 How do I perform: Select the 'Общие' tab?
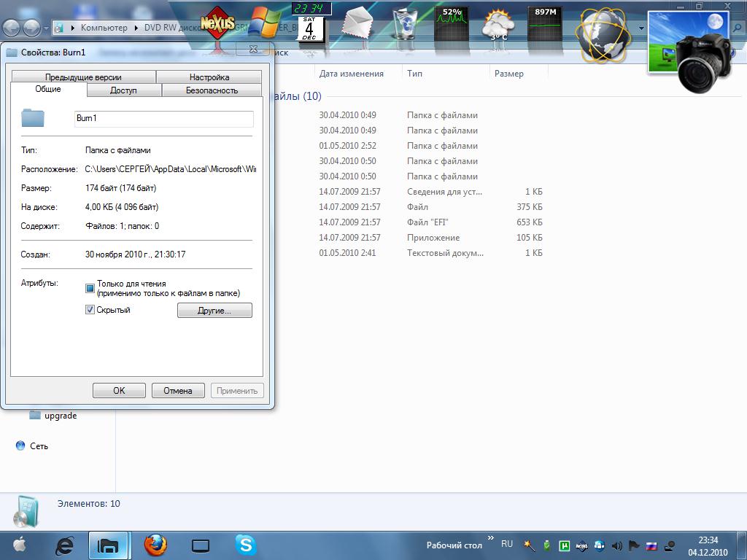tap(48, 89)
